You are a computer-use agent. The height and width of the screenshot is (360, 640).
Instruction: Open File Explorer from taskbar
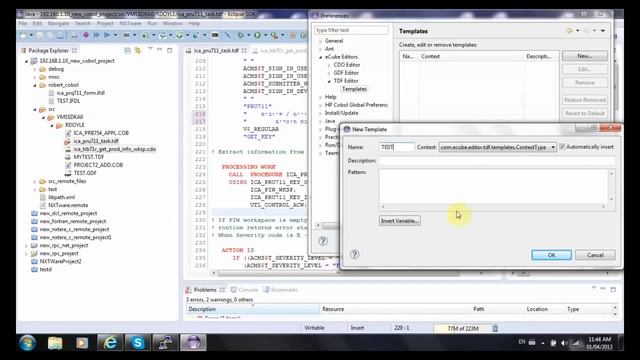click(x=55, y=343)
